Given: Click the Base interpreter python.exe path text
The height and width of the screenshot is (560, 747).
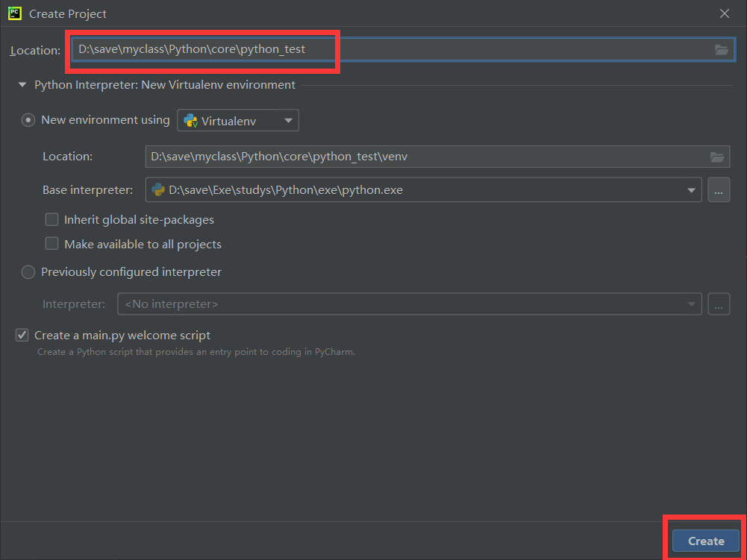Looking at the screenshot, I should 286,190.
